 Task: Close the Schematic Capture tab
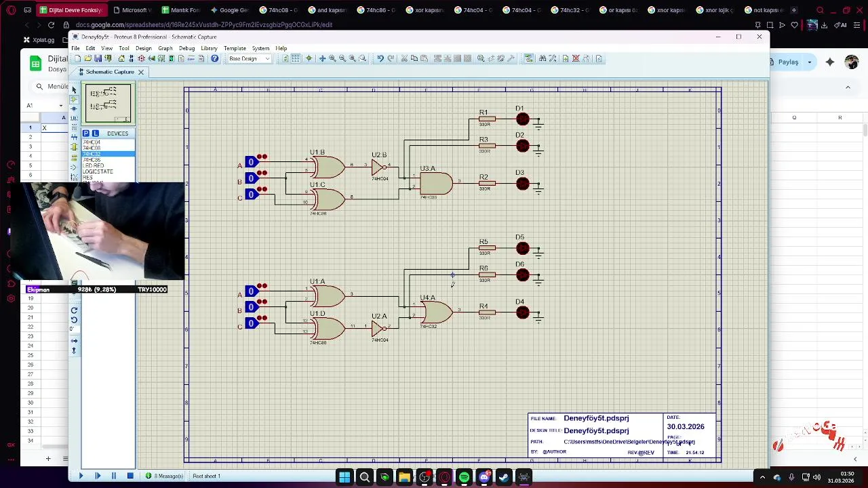(x=141, y=72)
